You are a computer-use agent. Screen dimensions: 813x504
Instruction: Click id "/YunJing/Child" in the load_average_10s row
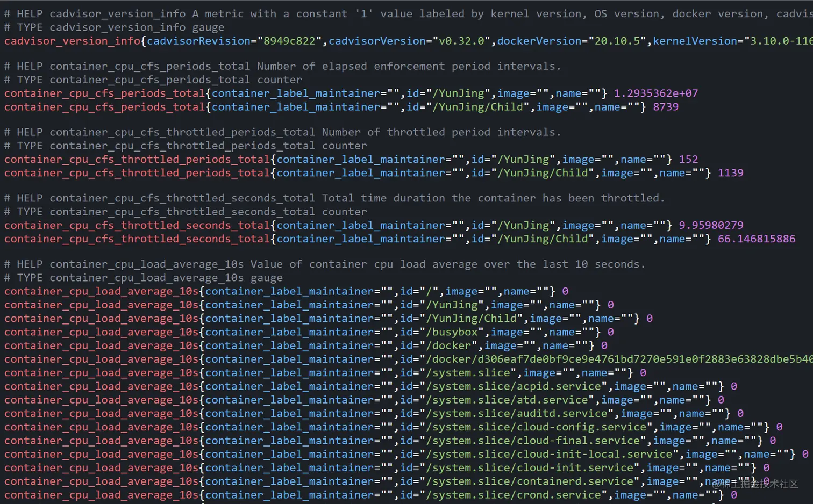[x=471, y=319]
